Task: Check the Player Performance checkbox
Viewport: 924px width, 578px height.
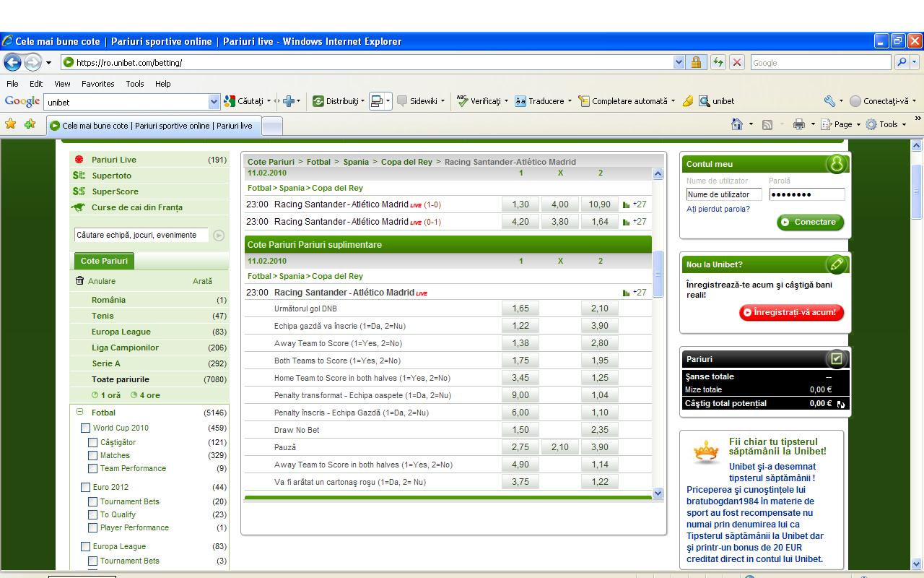Action: (x=92, y=527)
